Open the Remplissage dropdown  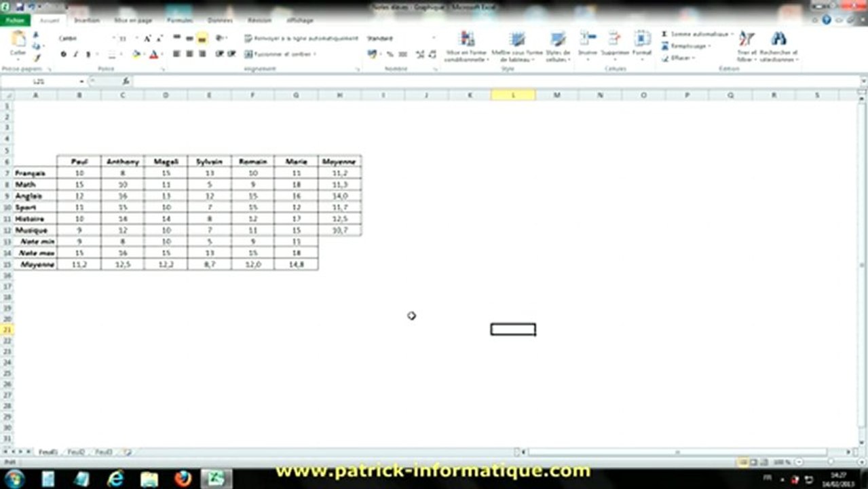pos(686,46)
